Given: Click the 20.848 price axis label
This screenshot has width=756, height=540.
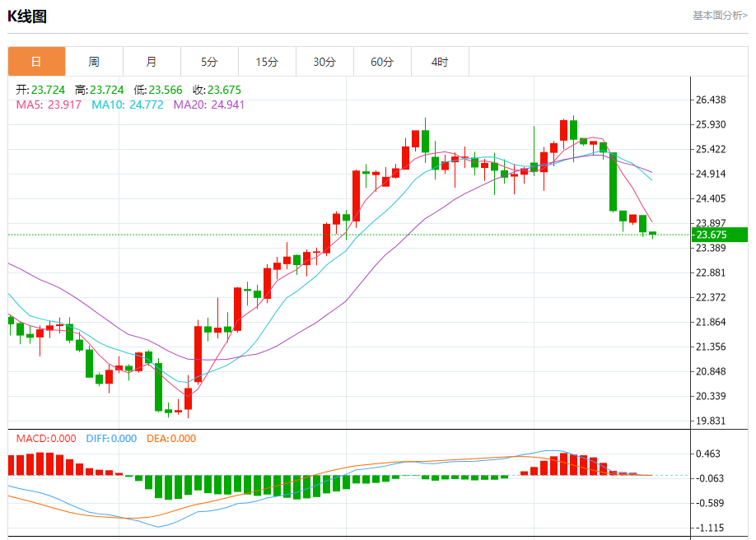Looking at the screenshot, I should [711, 371].
